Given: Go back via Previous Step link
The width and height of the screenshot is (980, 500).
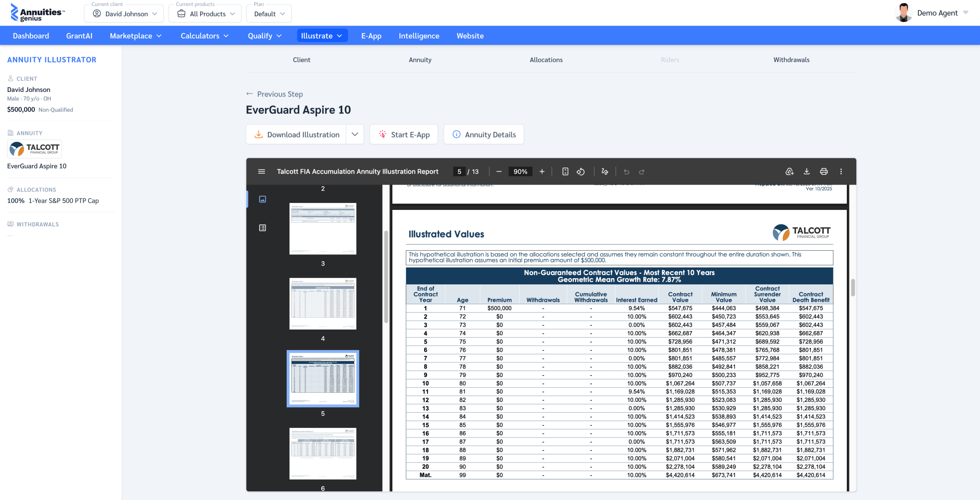Looking at the screenshot, I should [x=280, y=94].
